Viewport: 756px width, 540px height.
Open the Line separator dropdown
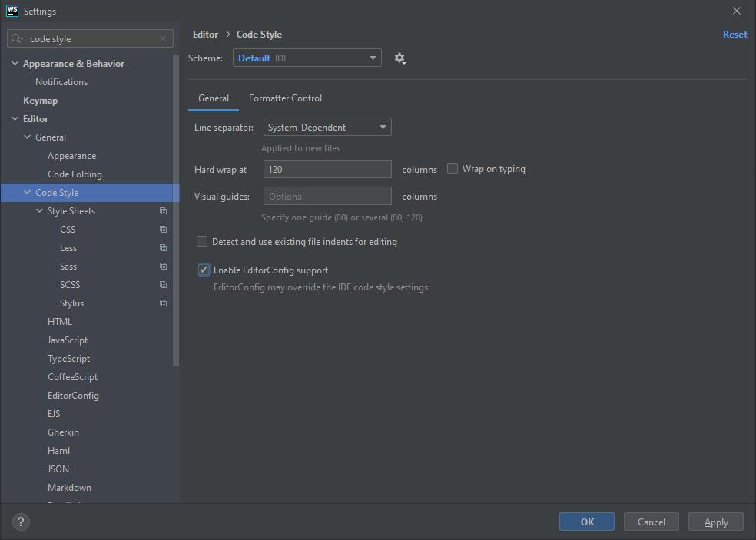pyautogui.click(x=327, y=128)
